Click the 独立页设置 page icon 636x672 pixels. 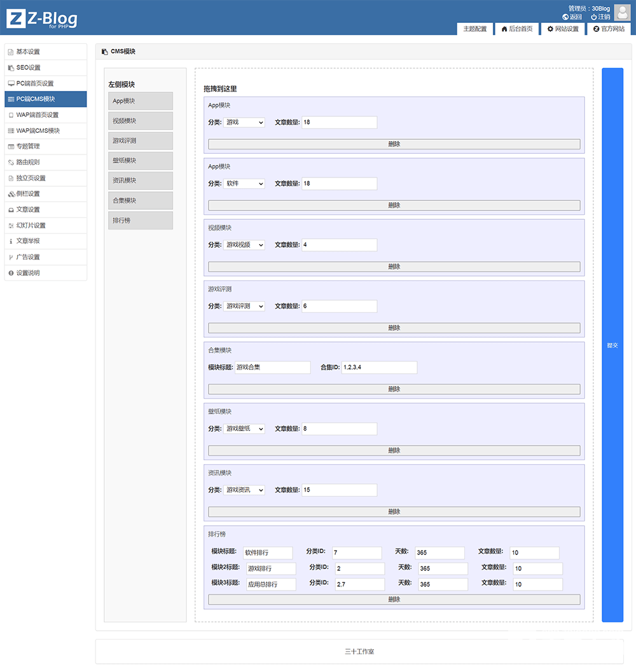(11, 178)
